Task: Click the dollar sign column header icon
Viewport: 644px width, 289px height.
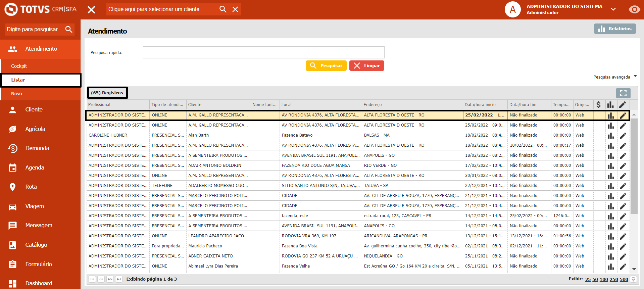Action: pyautogui.click(x=598, y=105)
